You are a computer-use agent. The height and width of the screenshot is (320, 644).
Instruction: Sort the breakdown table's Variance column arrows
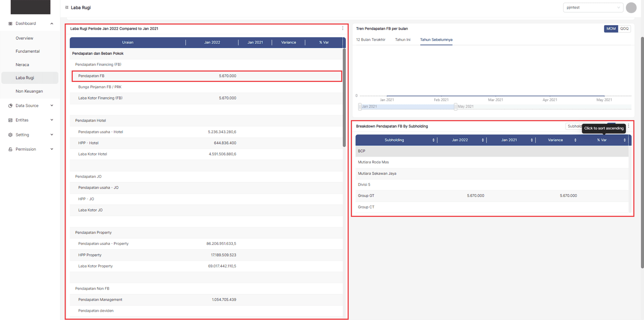(575, 140)
